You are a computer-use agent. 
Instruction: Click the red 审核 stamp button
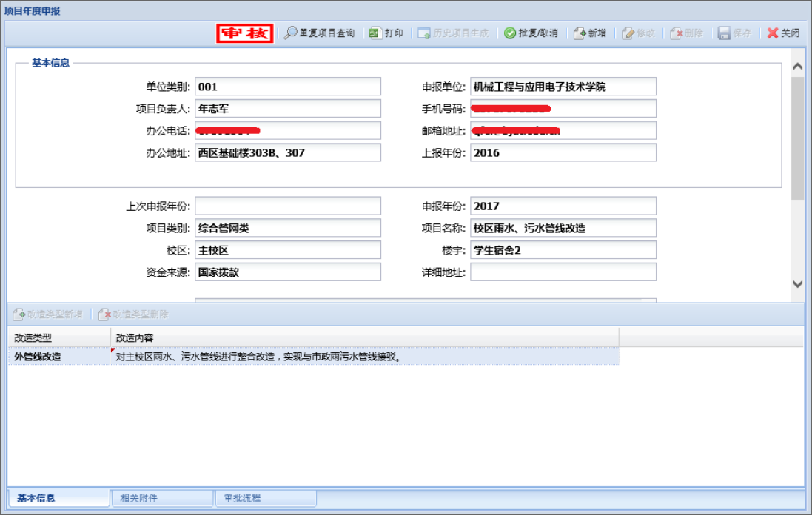click(244, 33)
